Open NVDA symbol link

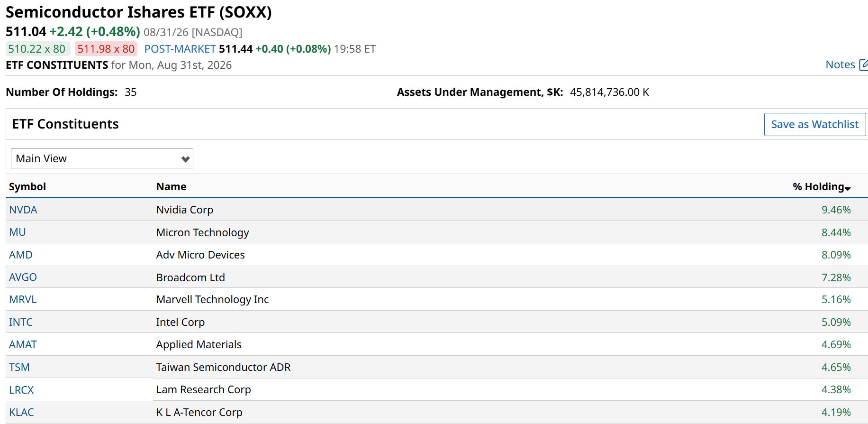coord(23,210)
